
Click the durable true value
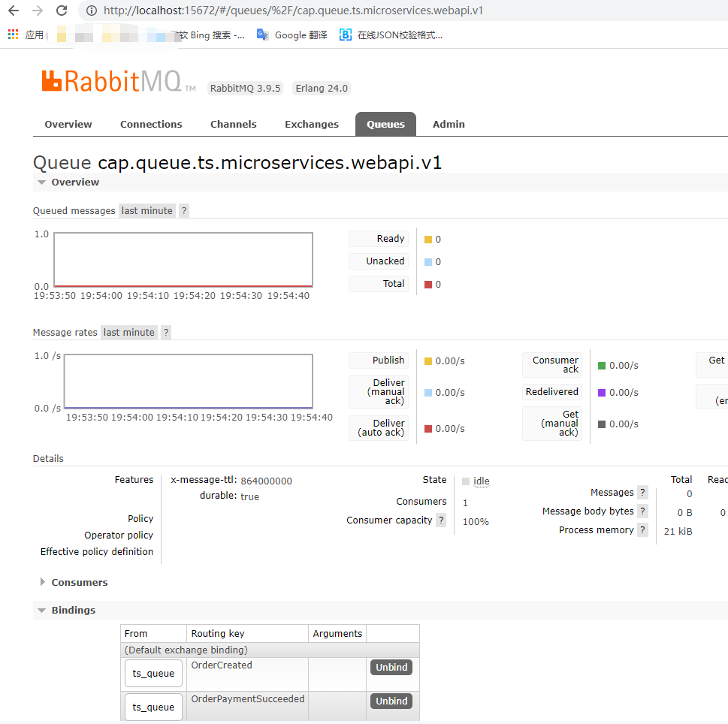click(249, 497)
